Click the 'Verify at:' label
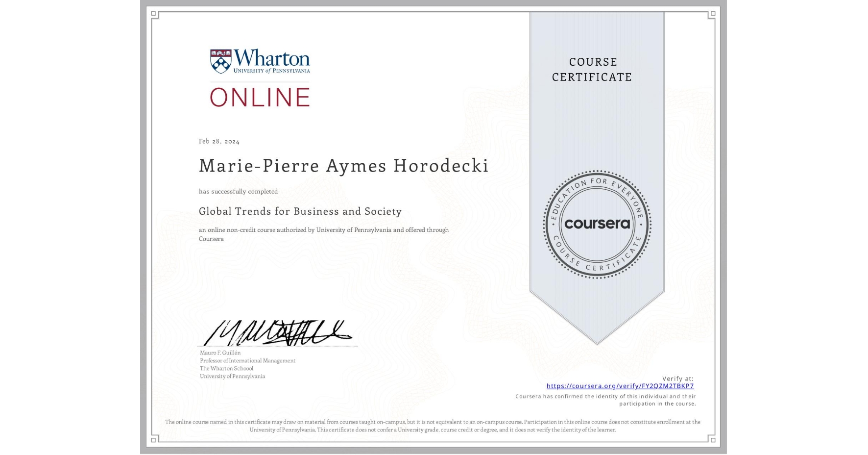The height and width of the screenshot is (455, 868). [x=678, y=379]
